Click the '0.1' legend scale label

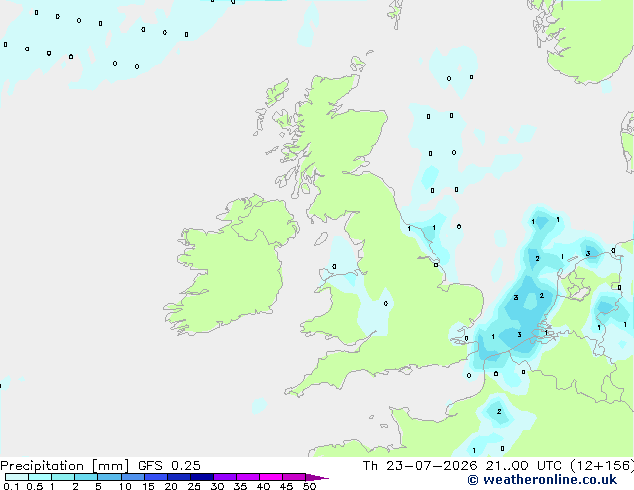[11, 486]
